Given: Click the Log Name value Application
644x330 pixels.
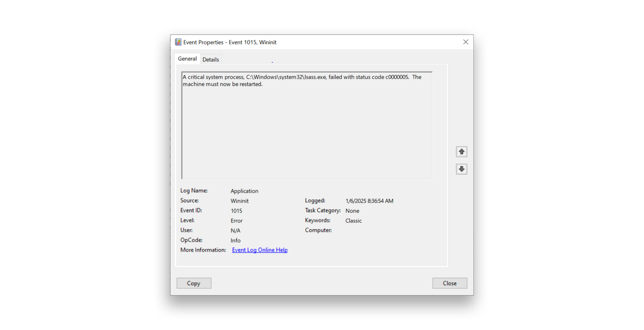Looking at the screenshot, I should (x=244, y=191).
